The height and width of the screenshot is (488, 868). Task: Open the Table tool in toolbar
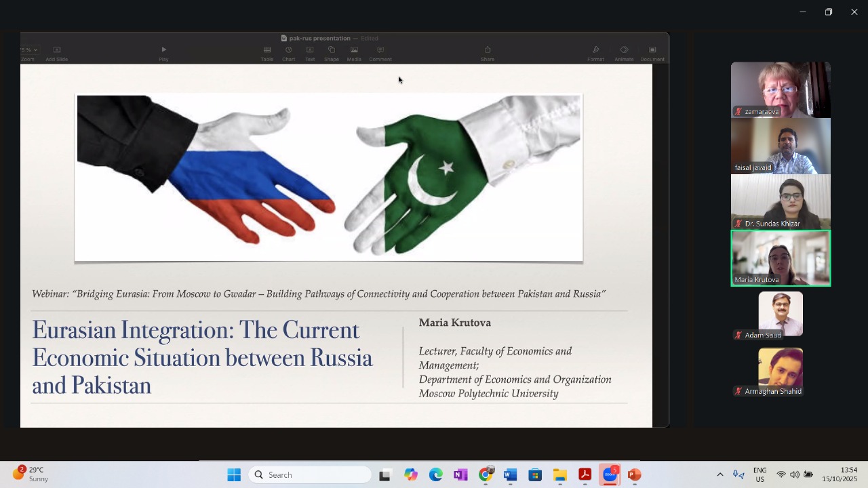[267, 50]
